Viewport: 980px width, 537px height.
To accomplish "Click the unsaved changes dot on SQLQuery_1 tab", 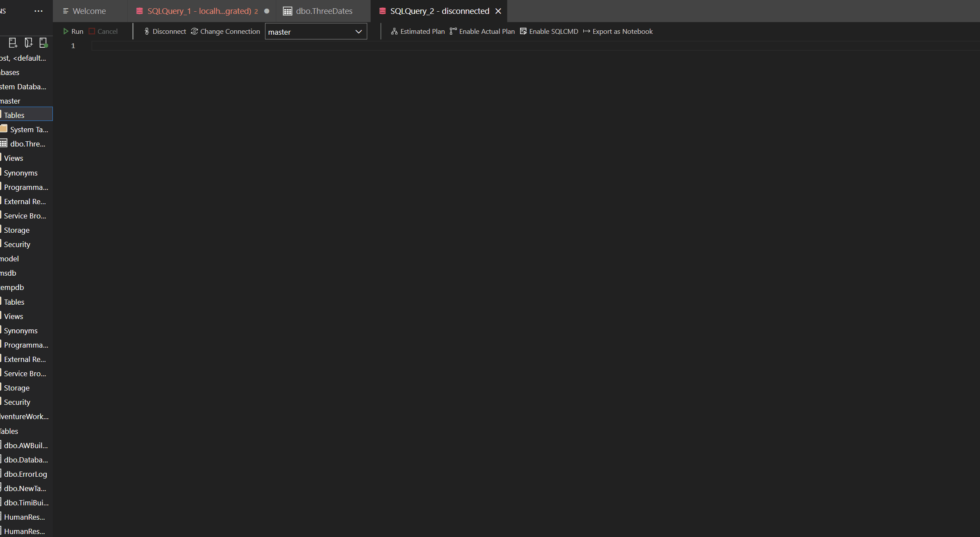I will (x=267, y=11).
